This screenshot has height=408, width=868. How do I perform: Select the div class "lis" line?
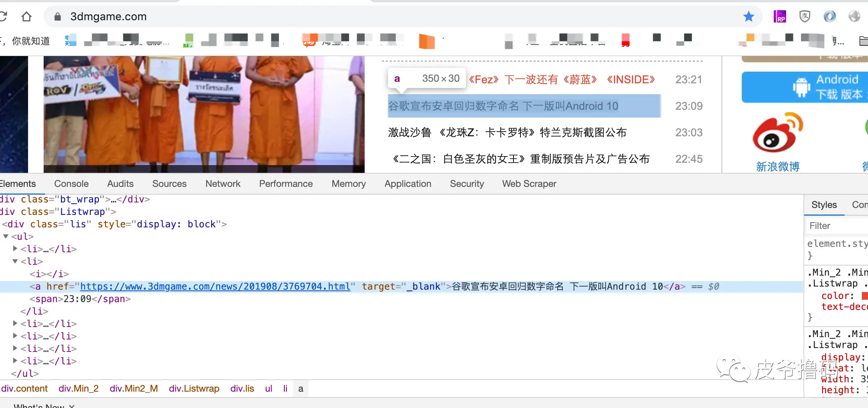115,224
